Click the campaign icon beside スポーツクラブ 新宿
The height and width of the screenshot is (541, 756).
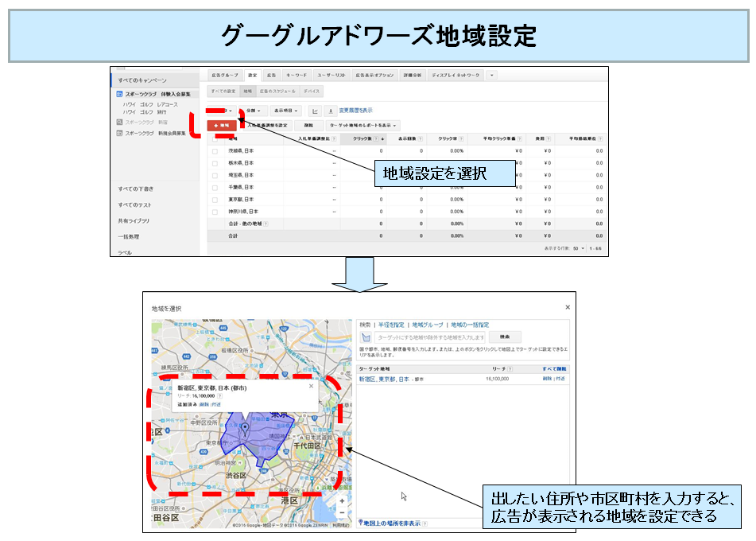[119, 122]
